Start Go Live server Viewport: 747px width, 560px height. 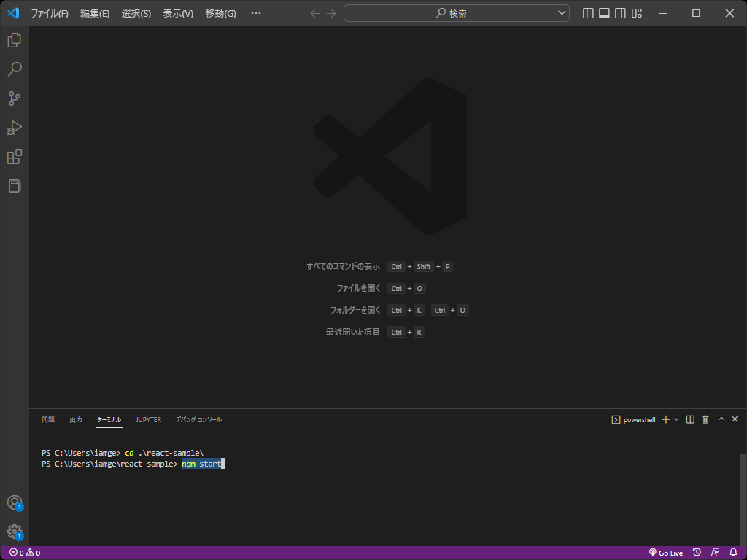click(666, 553)
